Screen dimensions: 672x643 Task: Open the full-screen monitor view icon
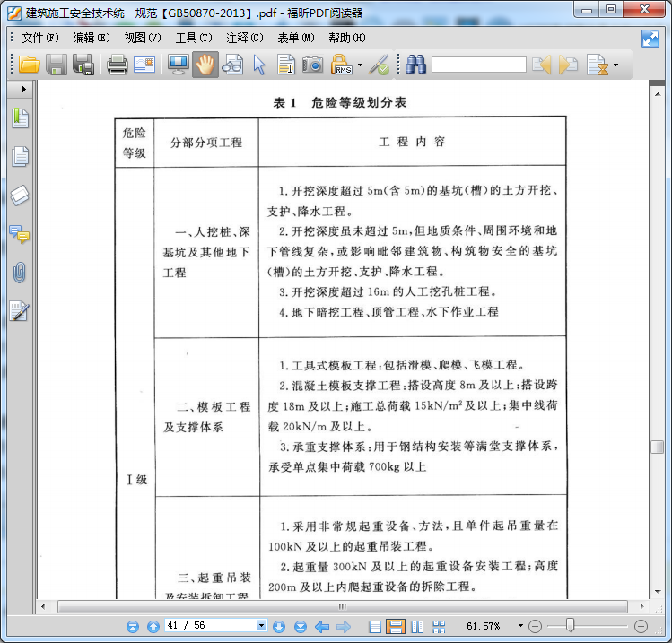pyautogui.click(x=179, y=65)
